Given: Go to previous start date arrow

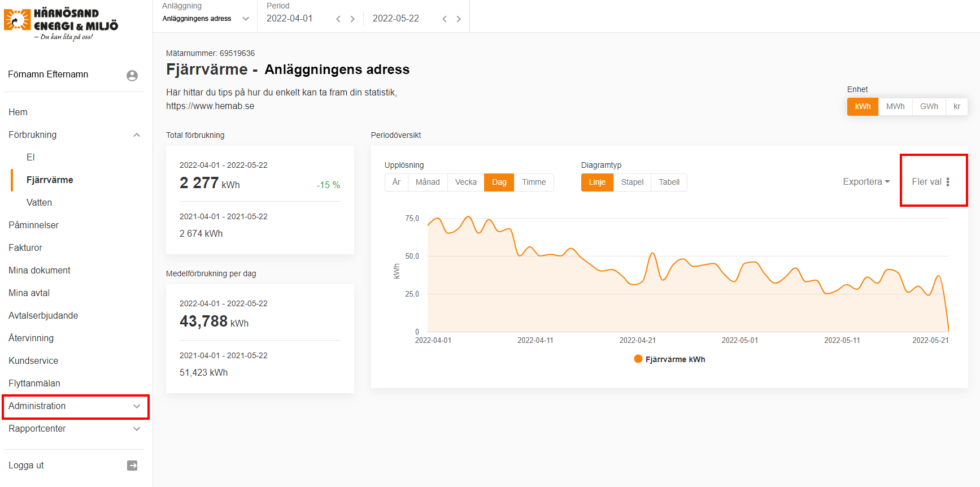Looking at the screenshot, I should click(x=338, y=19).
